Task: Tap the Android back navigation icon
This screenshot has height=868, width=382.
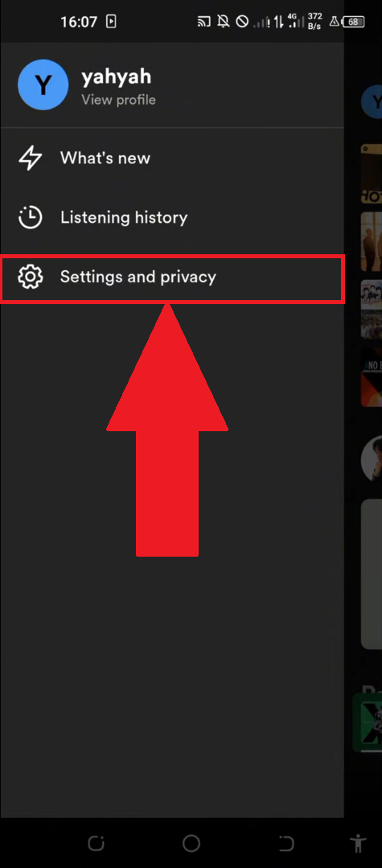Action: 286,844
